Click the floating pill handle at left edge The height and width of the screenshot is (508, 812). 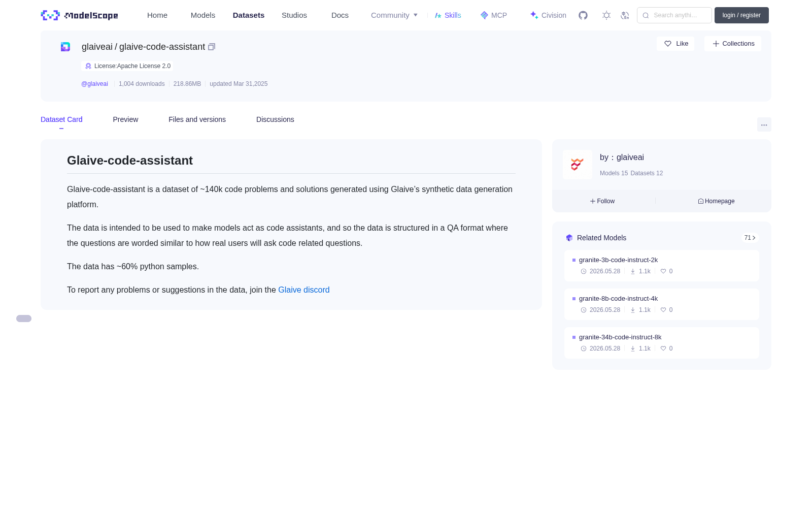tap(24, 319)
